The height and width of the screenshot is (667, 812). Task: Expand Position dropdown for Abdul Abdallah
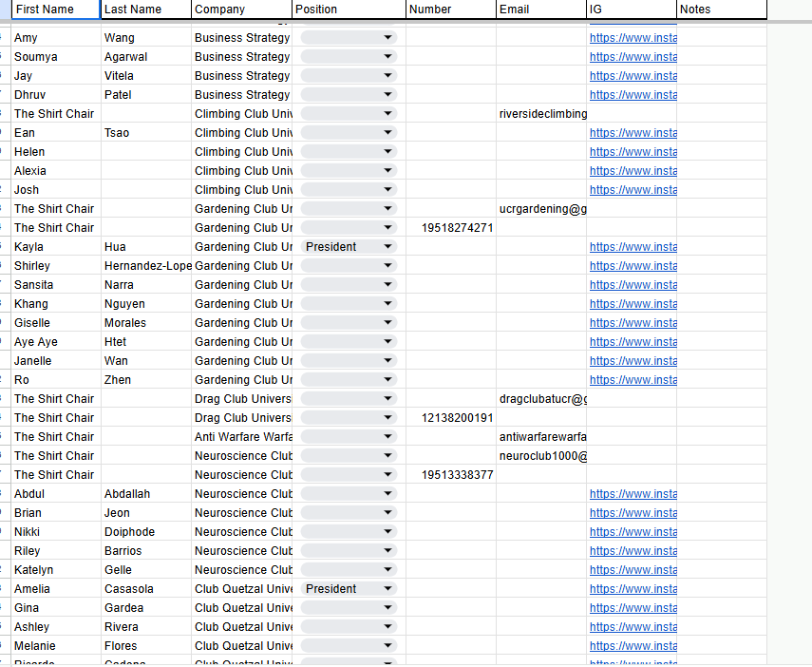tap(387, 494)
